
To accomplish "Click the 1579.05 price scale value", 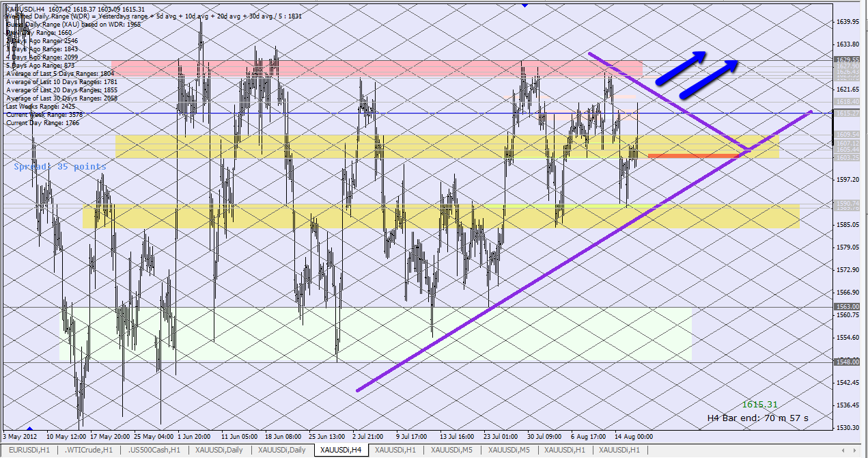I will [847, 247].
